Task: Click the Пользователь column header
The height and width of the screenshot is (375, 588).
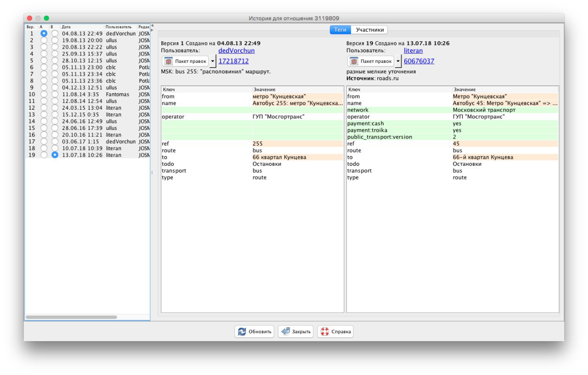Action: pos(121,27)
